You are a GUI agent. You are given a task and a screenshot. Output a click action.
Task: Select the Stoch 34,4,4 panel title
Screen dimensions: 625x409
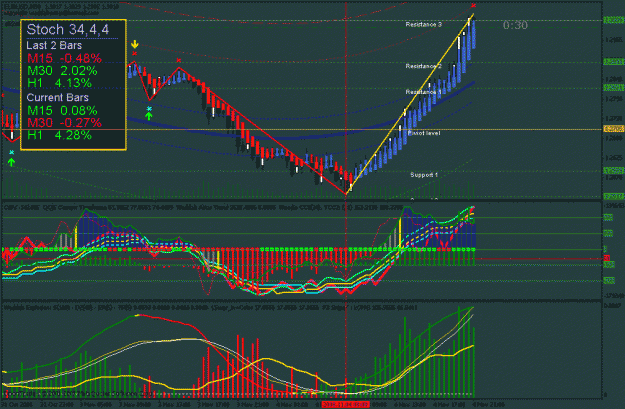pos(68,29)
